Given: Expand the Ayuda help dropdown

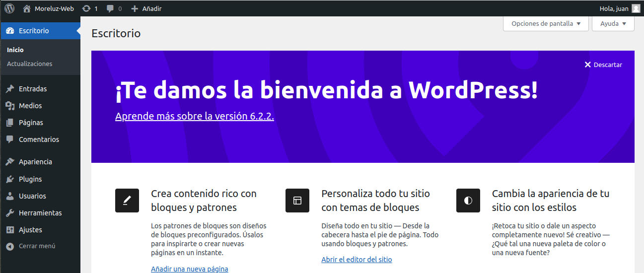Looking at the screenshot, I should 613,24.
